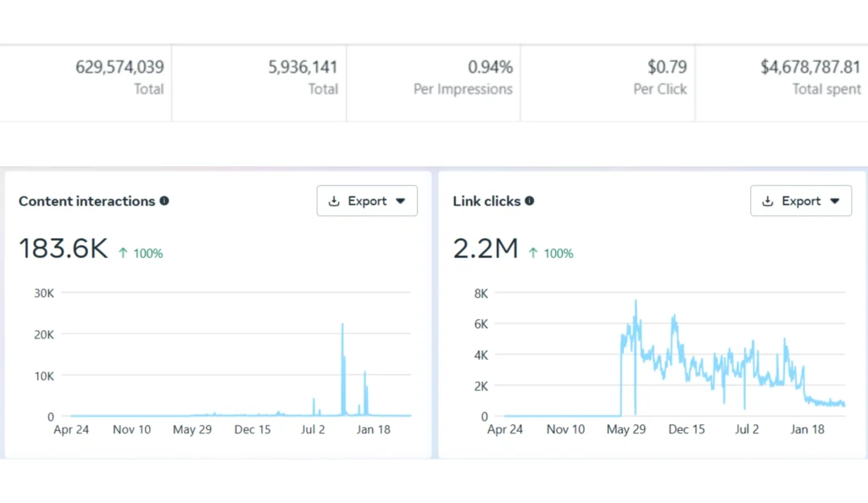This screenshot has height=503, width=868.
Task: Click the info icon beside Content interactions
Action: click(164, 201)
